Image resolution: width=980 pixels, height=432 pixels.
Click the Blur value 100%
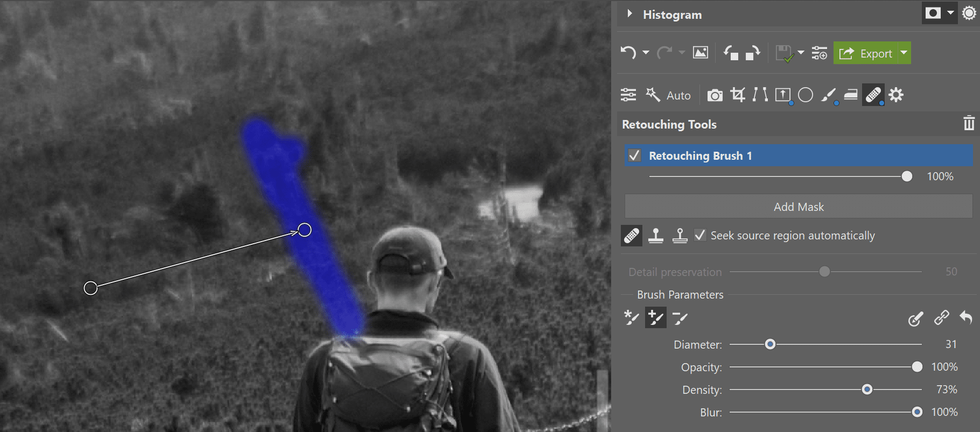coord(944,412)
